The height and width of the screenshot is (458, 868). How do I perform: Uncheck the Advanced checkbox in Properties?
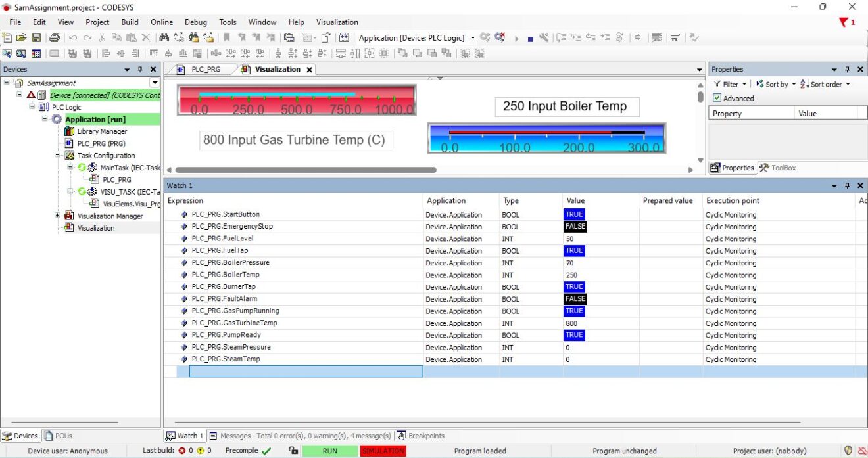(716, 97)
